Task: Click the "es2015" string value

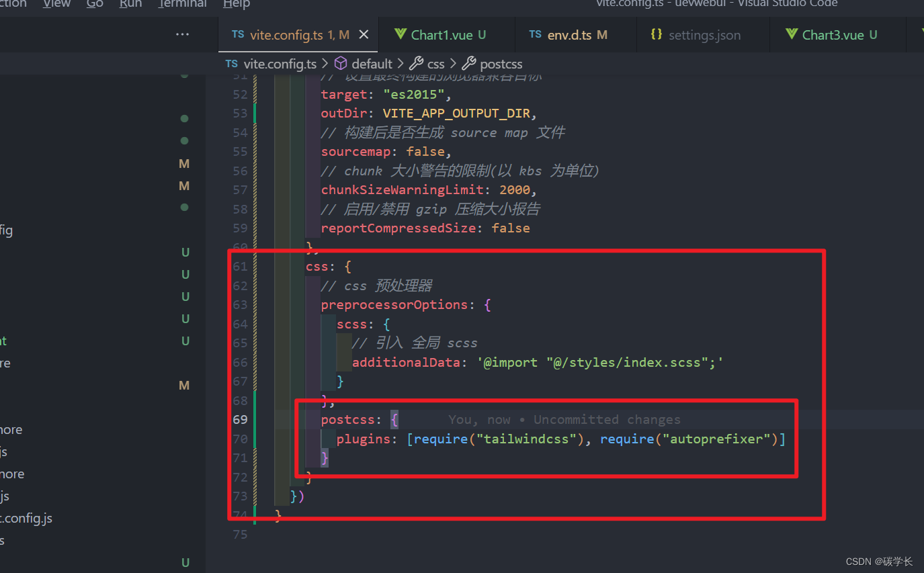Action: (x=413, y=94)
